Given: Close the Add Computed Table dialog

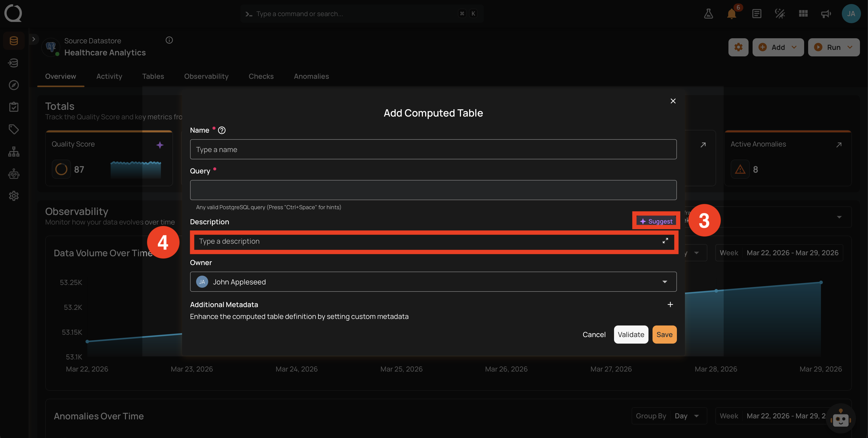Looking at the screenshot, I should pos(673,101).
